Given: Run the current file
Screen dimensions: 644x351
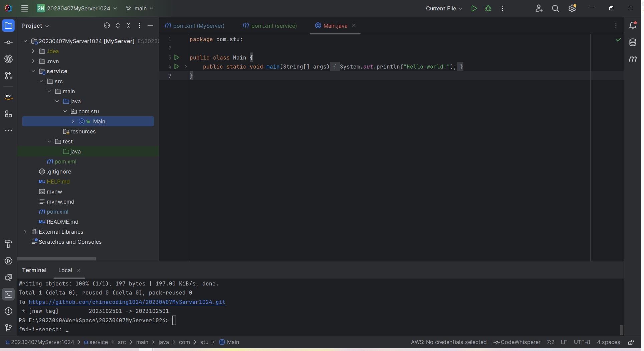Looking at the screenshot, I should point(474,8).
